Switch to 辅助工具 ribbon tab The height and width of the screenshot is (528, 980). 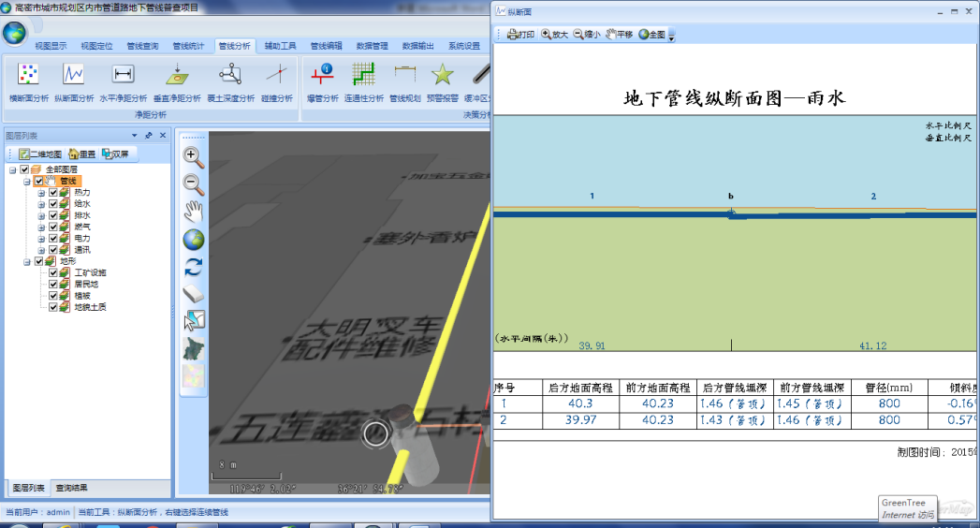click(x=280, y=46)
